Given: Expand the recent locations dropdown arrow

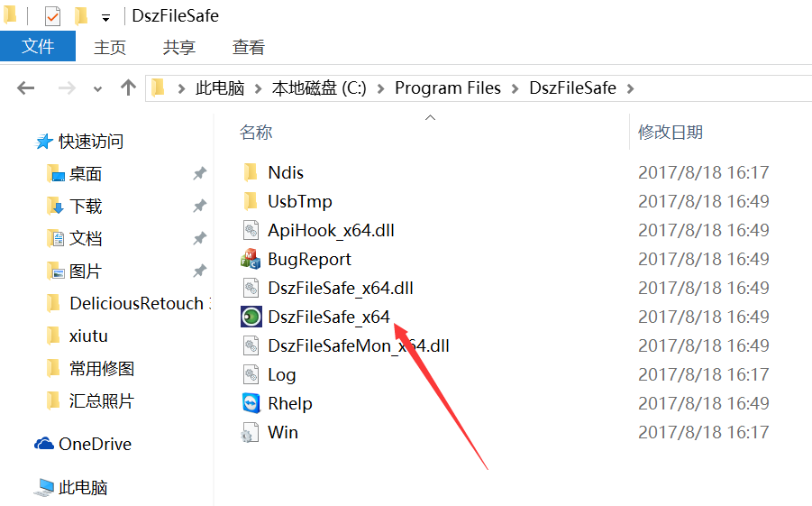Looking at the screenshot, I should (97, 88).
